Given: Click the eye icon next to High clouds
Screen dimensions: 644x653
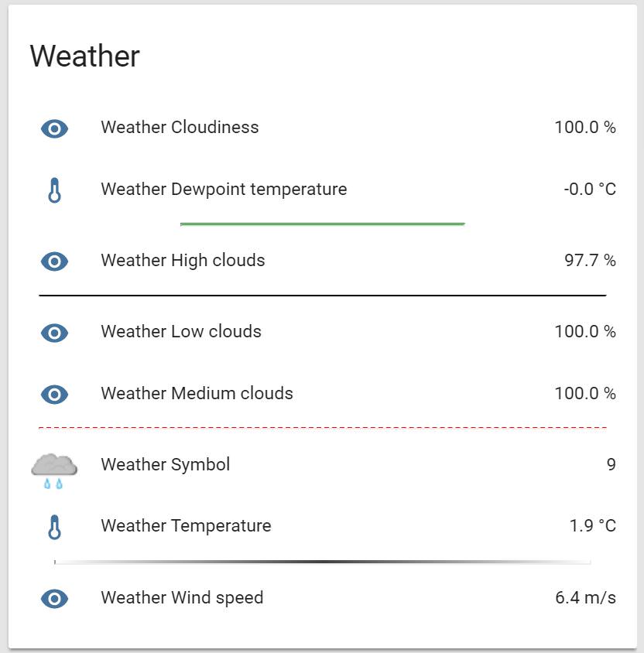Looking at the screenshot, I should [x=54, y=262].
